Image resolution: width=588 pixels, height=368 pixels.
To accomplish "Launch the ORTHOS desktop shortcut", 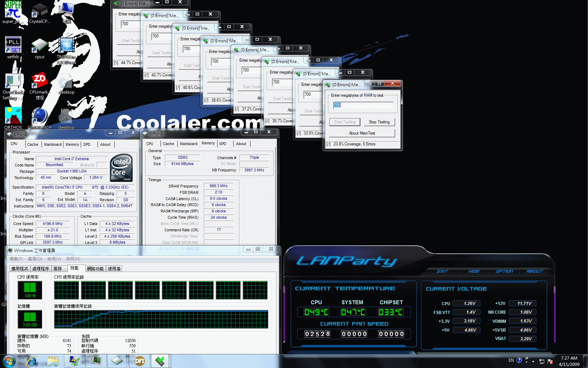I will point(13,118).
